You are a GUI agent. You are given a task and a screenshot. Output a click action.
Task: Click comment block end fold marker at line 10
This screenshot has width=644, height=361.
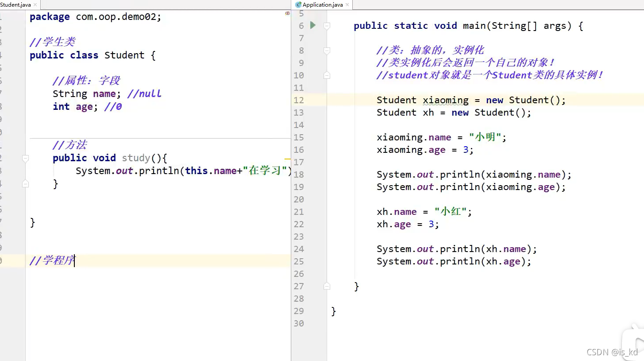pos(327,75)
